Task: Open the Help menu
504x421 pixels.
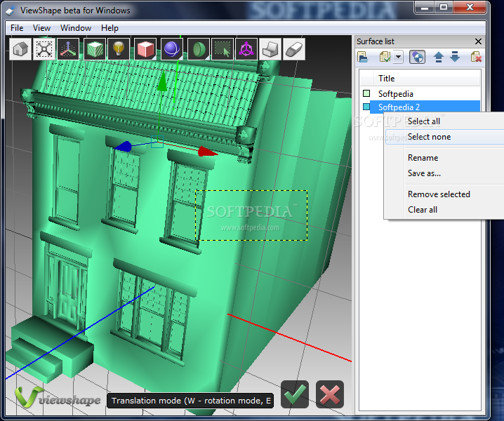Action: pos(110,28)
